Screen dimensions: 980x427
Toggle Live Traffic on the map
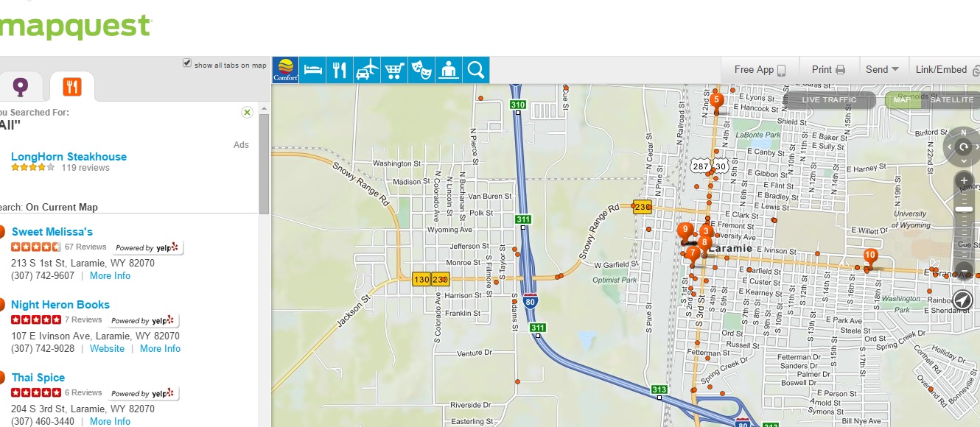(829, 100)
